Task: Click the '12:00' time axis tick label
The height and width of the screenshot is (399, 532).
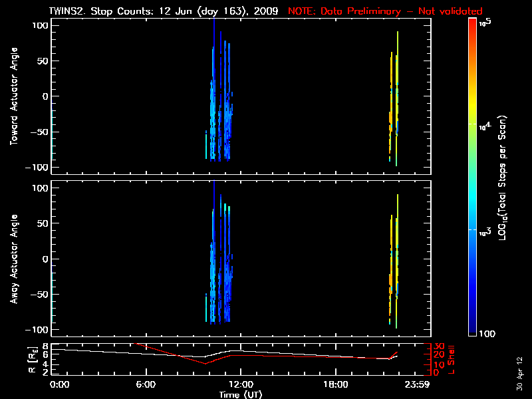Action: (240, 384)
